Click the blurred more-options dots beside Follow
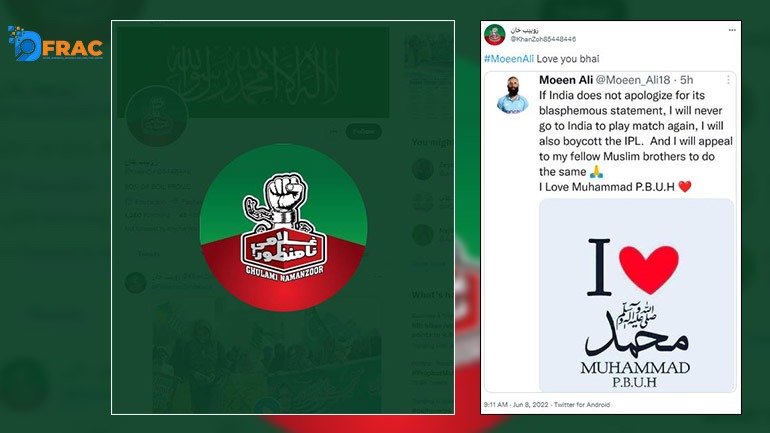The width and height of the screenshot is (770, 433). coord(334,131)
